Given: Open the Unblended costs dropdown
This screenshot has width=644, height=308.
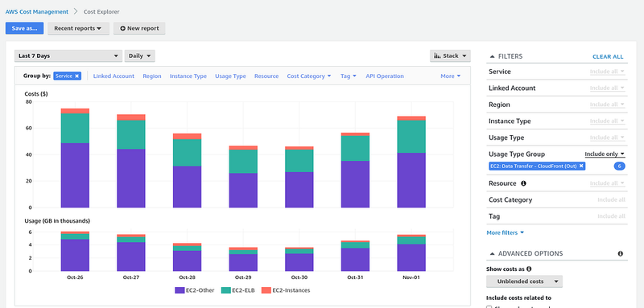Looking at the screenshot, I should 524,281.
